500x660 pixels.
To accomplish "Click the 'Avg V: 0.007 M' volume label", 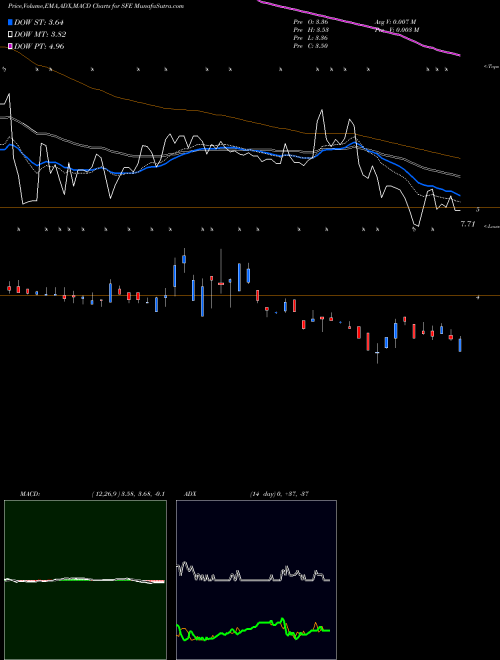I will coord(395,21).
